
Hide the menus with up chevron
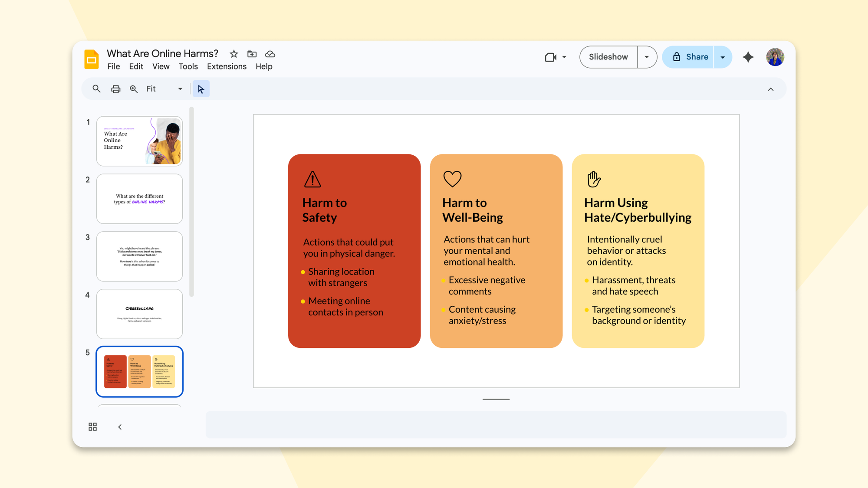(x=770, y=89)
